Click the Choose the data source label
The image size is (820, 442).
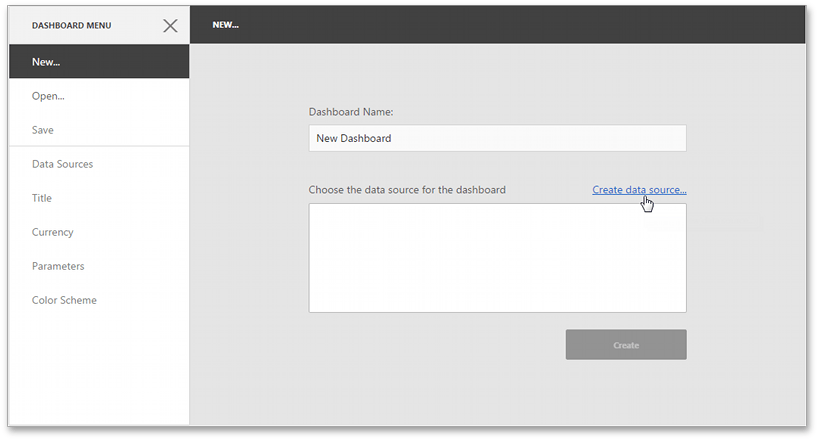coord(407,190)
